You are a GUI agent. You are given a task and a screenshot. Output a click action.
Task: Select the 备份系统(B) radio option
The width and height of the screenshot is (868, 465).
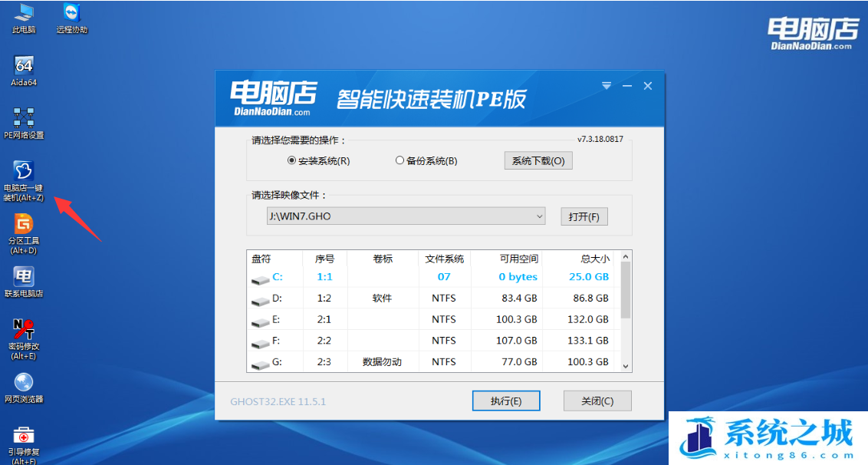click(426, 160)
